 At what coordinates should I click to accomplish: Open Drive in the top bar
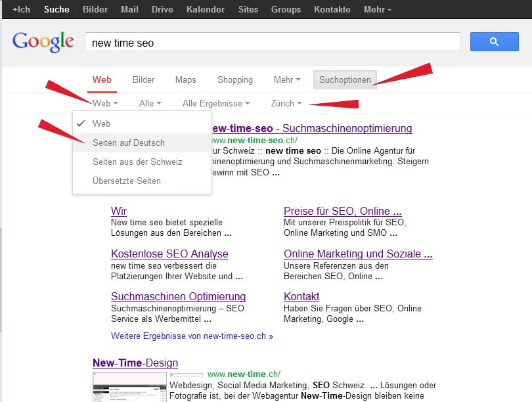[162, 9]
